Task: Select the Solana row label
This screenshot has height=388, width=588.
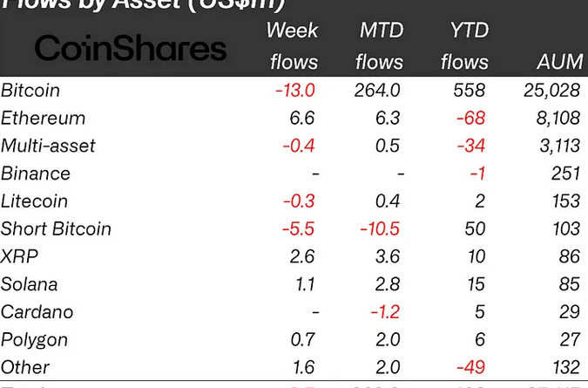Action: coord(30,284)
